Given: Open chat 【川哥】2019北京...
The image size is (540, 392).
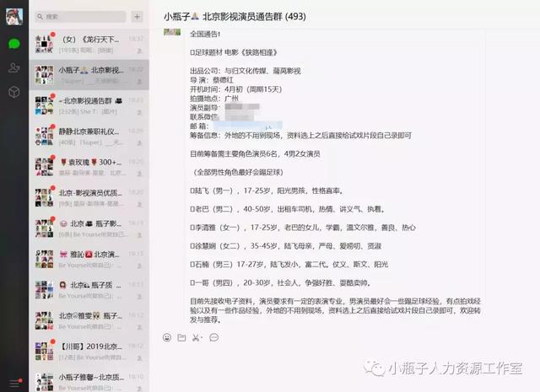Looking at the screenshot, I should pos(89,352).
